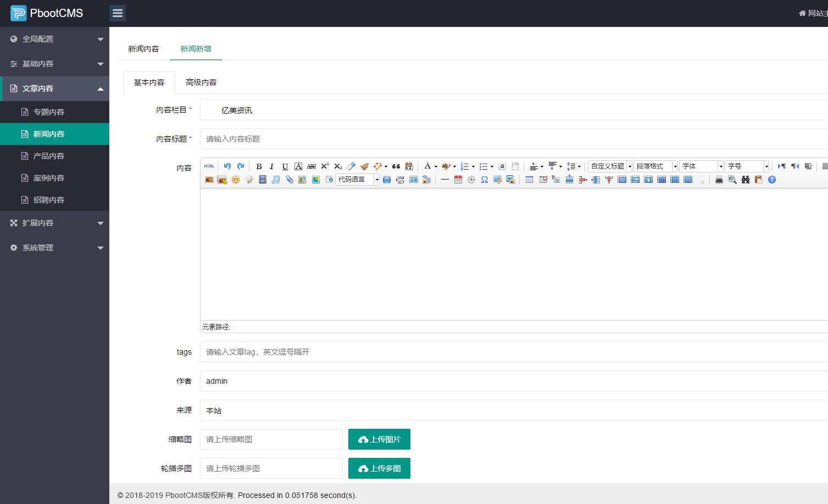Insert a table with table icon
Image resolution: width=828 pixels, height=504 pixels.
point(529,180)
